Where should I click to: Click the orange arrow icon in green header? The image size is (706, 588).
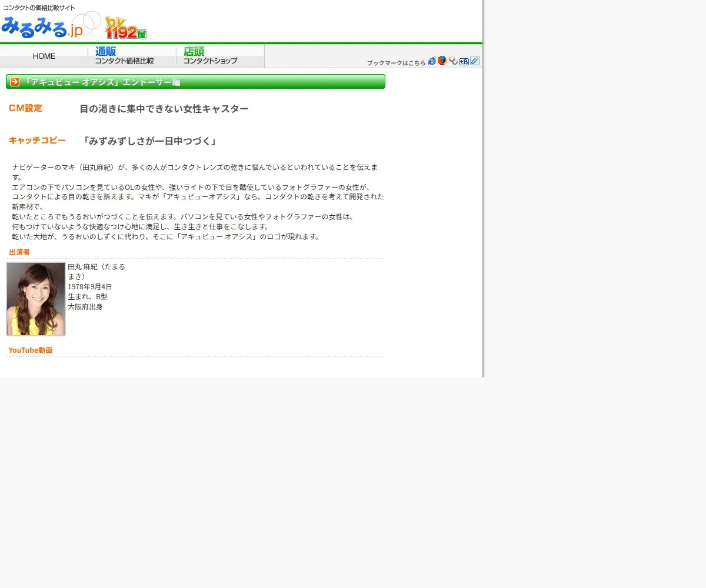click(x=15, y=82)
